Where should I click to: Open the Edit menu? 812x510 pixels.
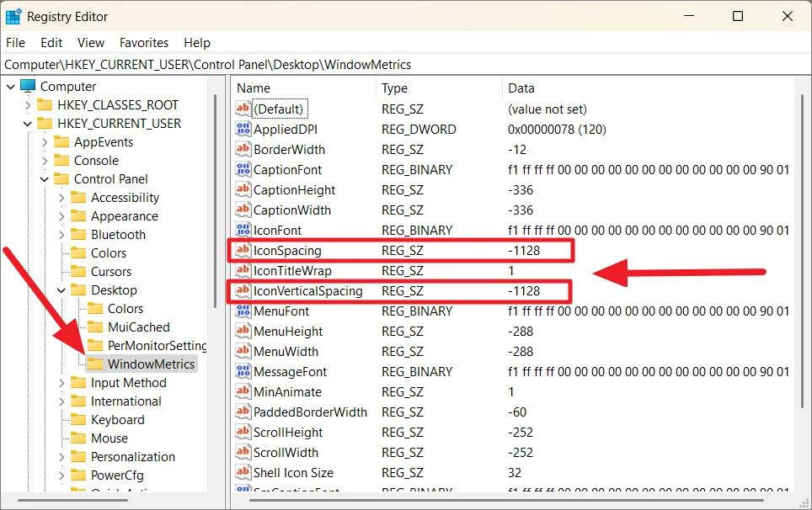51,43
